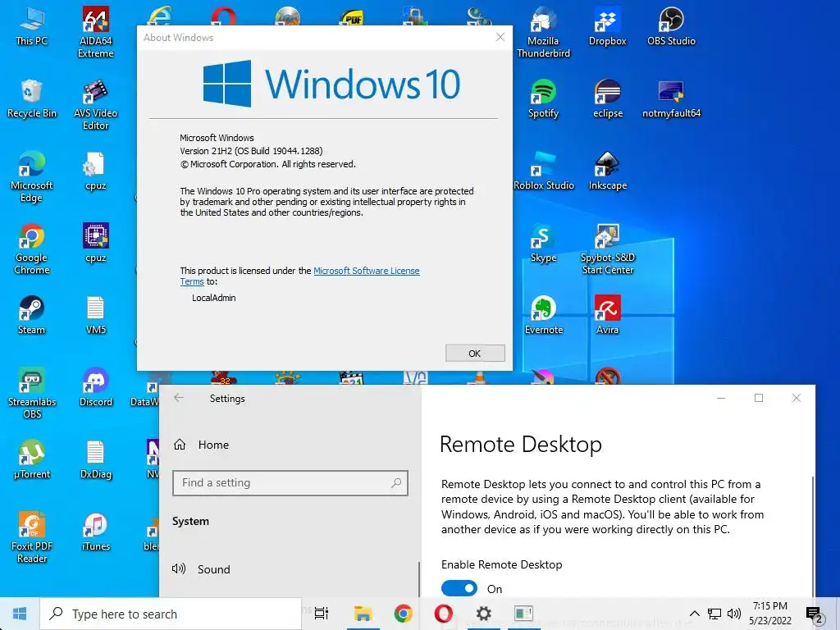Image resolution: width=840 pixels, height=630 pixels.
Task: Open Opera from the taskbar
Action: (443, 614)
